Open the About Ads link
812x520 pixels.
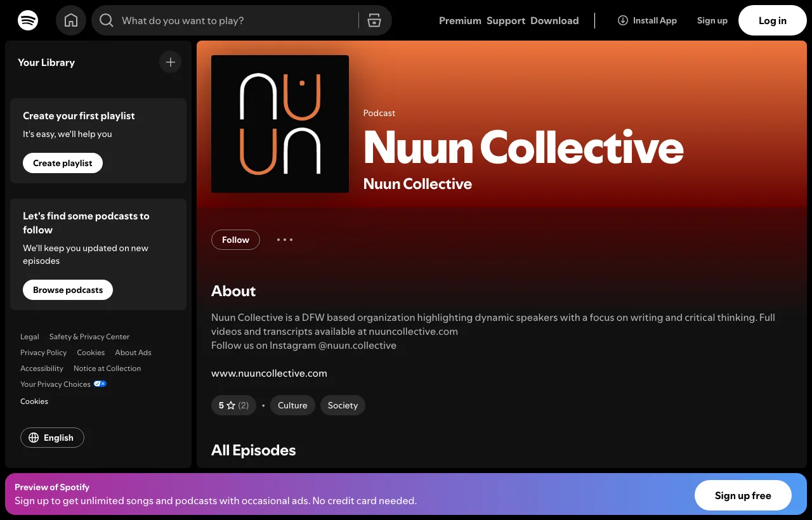[133, 353]
